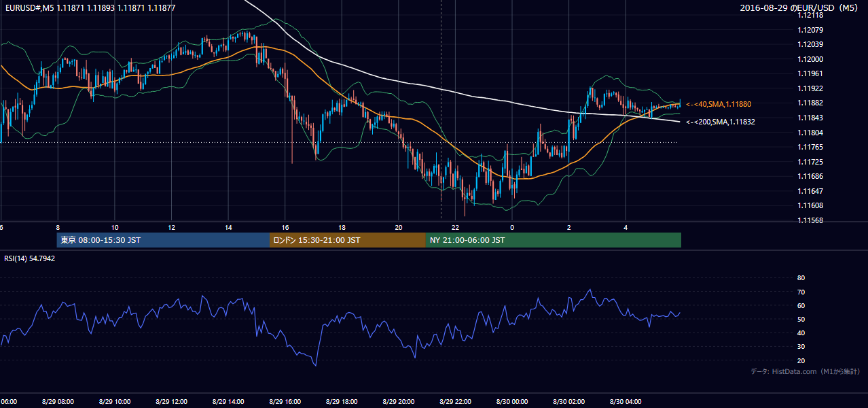Click price axis label 1.12079
This screenshot has height=408, width=868.
click(x=810, y=30)
